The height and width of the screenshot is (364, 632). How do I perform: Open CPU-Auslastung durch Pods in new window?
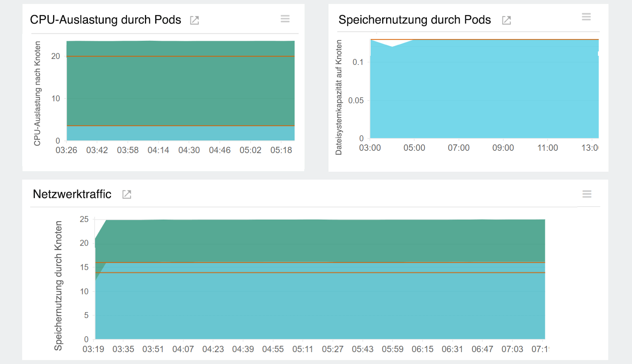[x=194, y=20]
